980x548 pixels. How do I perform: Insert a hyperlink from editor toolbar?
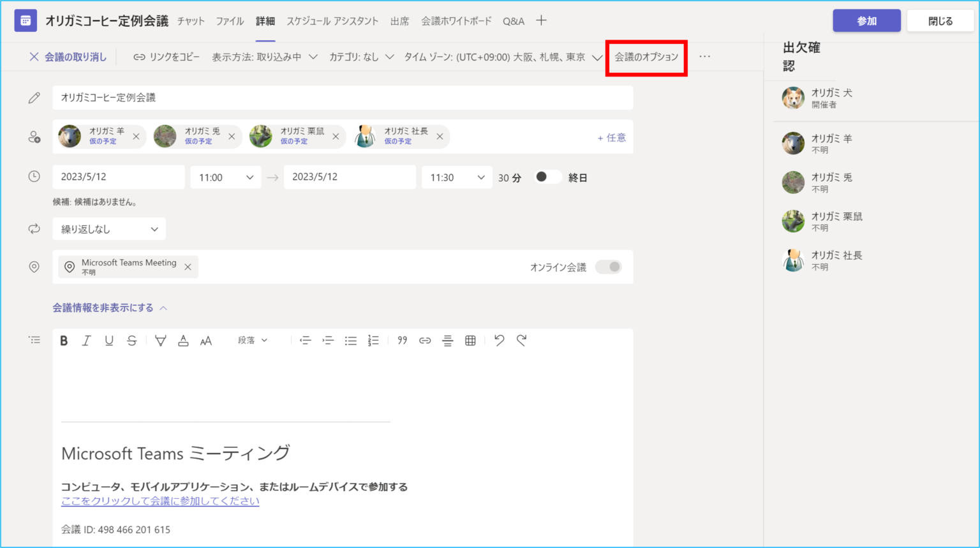tap(425, 341)
